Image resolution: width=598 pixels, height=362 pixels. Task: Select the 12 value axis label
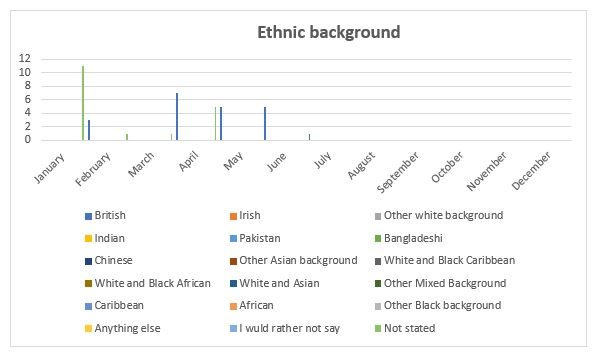(25, 58)
